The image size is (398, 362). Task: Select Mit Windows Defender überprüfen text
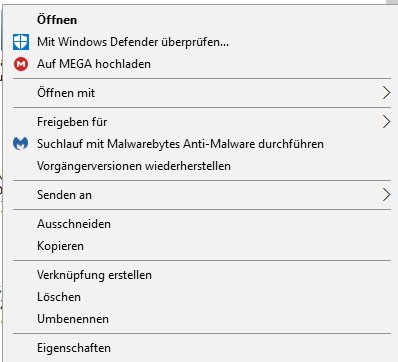133,42
